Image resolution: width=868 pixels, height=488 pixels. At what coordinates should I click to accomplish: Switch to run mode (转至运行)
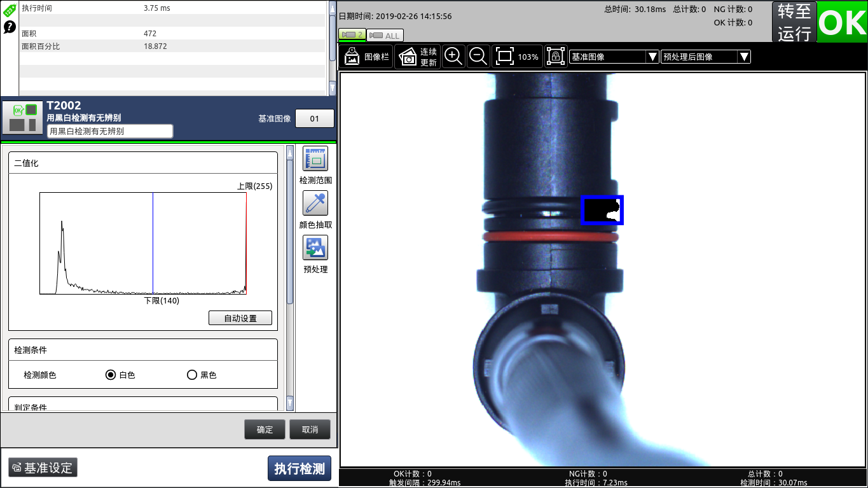[794, 22]
